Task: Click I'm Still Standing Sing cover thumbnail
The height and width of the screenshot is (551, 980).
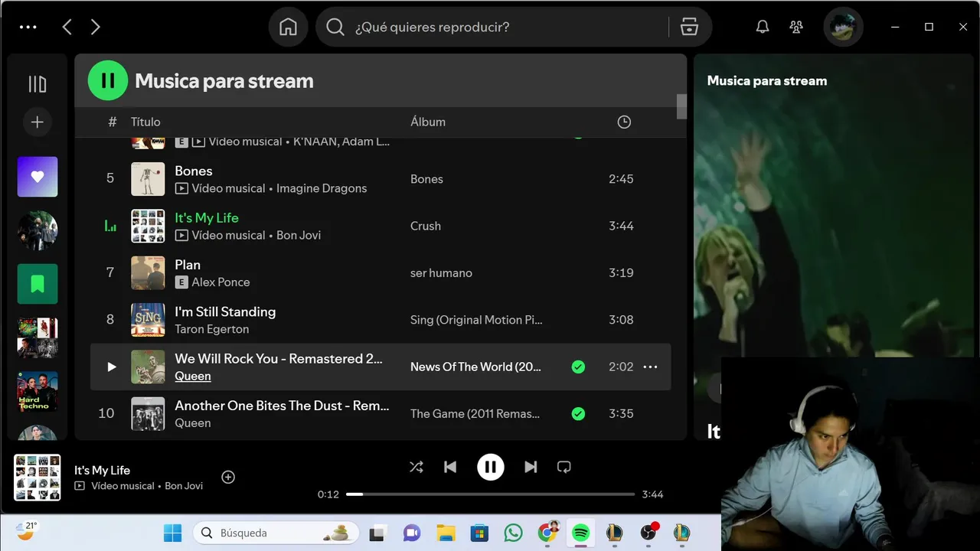Action: (148, 320)
